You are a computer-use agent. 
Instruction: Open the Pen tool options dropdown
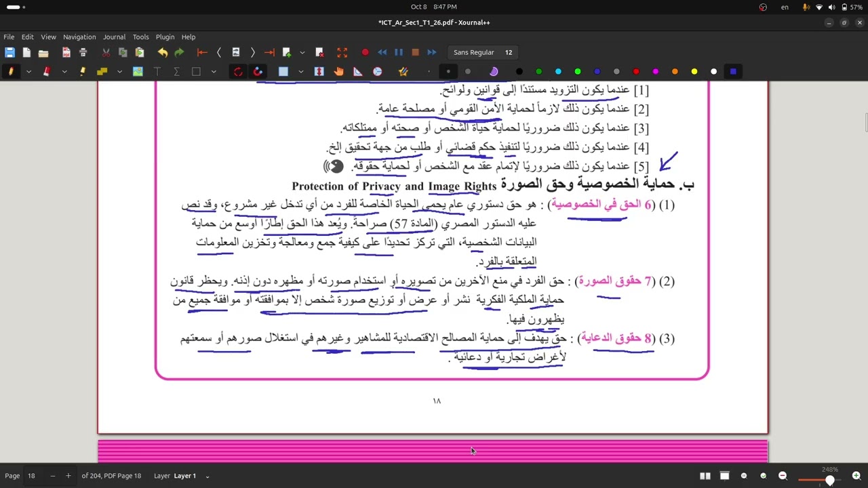[x=28, y=71]
